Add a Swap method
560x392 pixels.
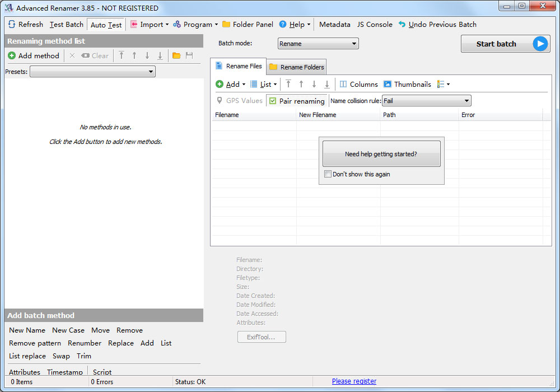(61, 356)
